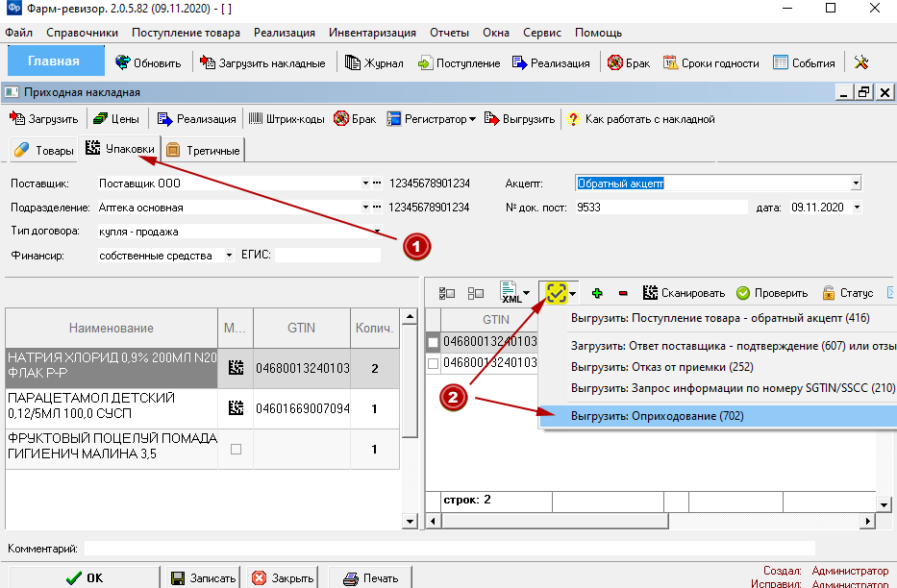Open the Поставщик dropdown arrow
This screenshot has height=588, width=897.
pos(365,184)
